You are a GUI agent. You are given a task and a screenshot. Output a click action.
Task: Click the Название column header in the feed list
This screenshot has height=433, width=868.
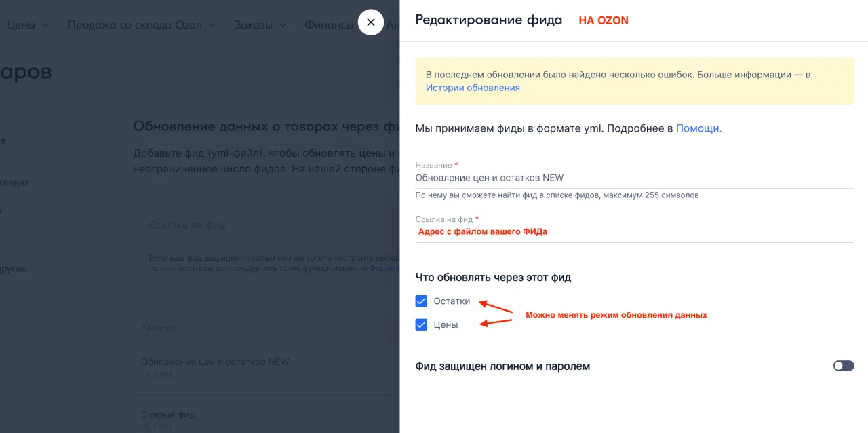coord(159,327)
